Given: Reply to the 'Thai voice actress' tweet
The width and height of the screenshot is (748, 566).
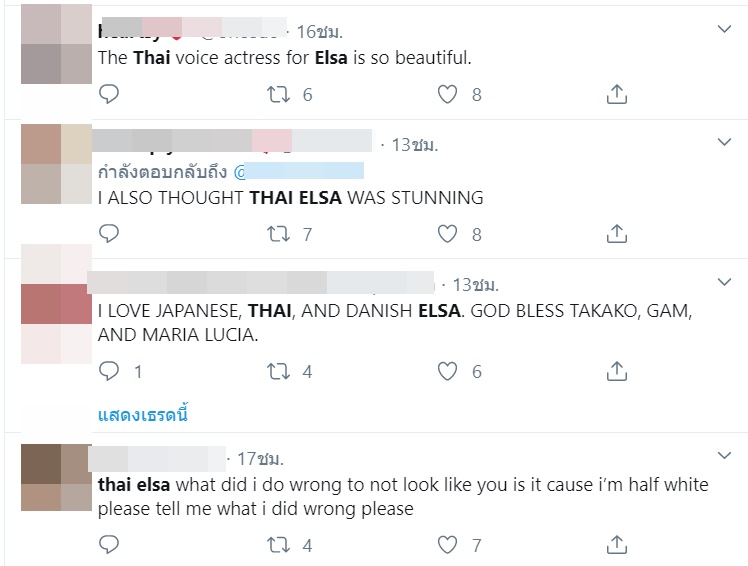Looking at the screenshot, I should (x=109, y=95).
